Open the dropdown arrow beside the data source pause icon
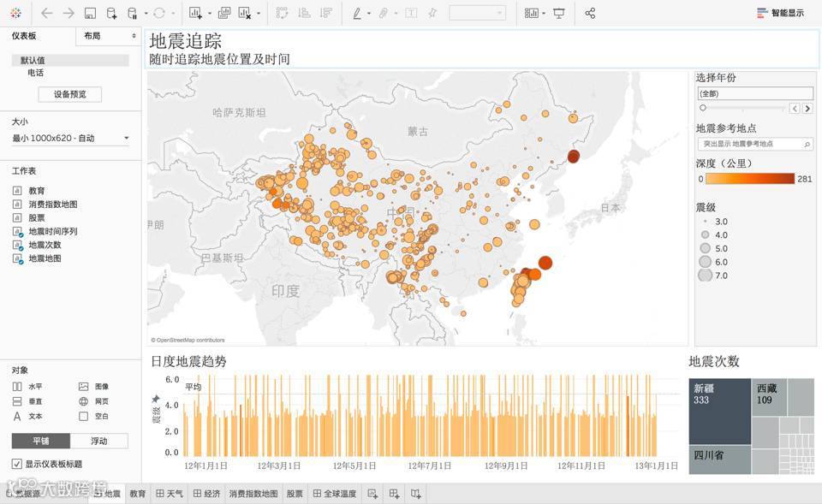822x504 pixels. tap(146, 14)
